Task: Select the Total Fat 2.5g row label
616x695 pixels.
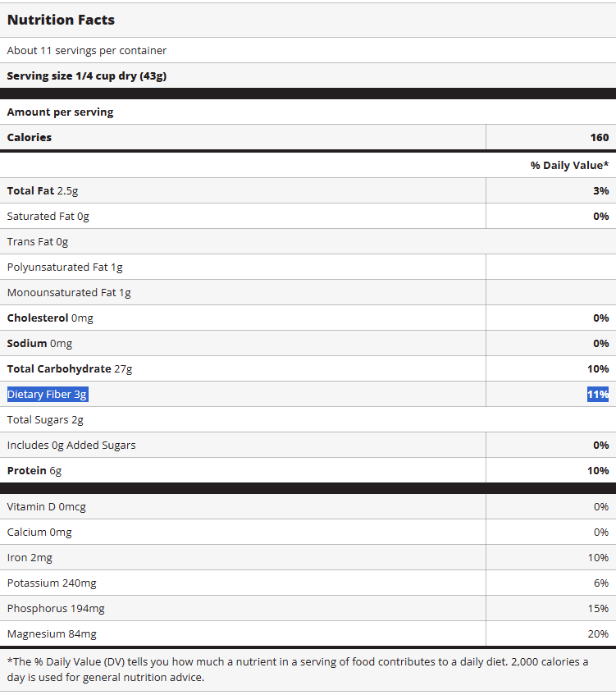Action: click(43, 190)
